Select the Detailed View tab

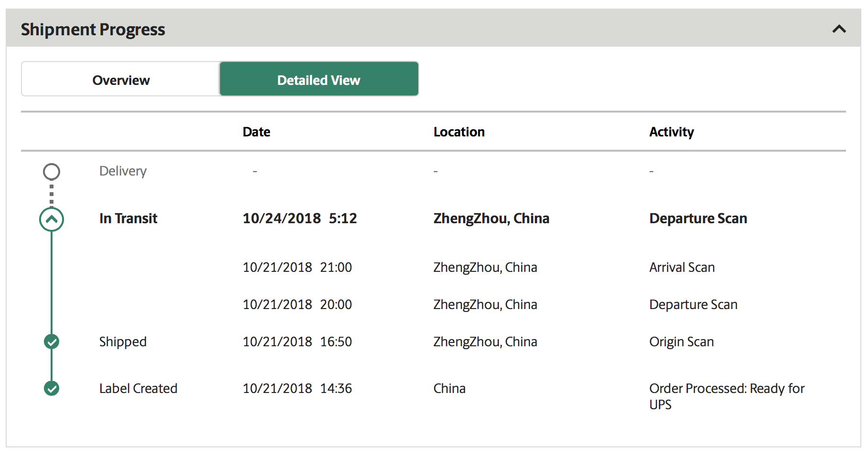pyautogui.click(x=319, y=79)
